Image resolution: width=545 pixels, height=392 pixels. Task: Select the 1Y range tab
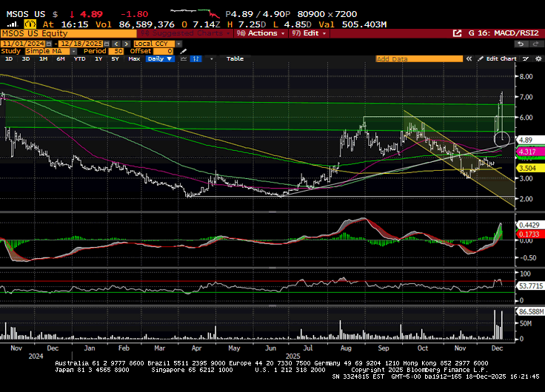tap(98, 58)
